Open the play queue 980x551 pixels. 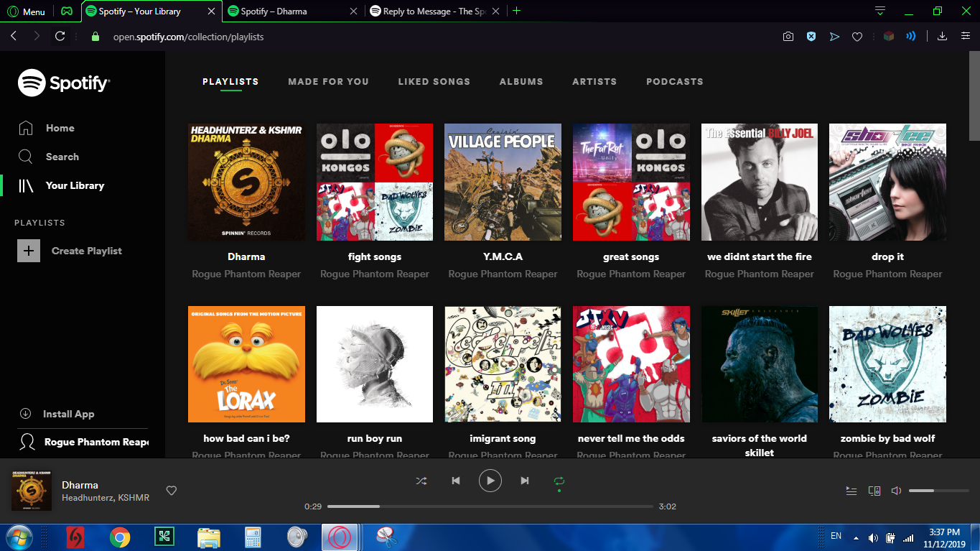point(851,491)
